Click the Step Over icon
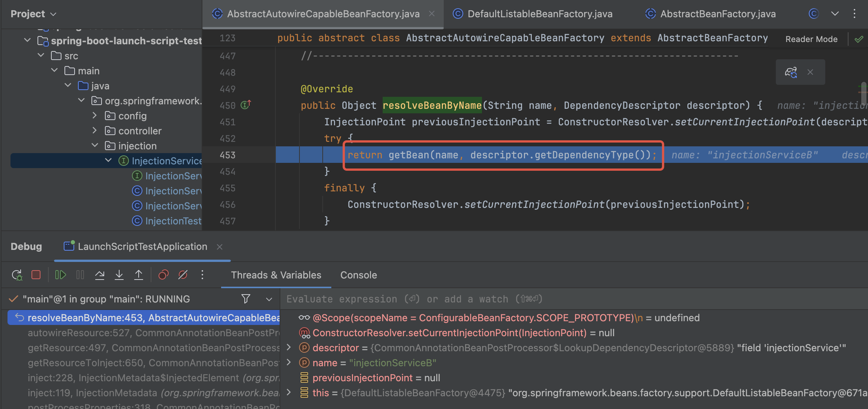This screenshot has width=868, height=409. [100, 275]
